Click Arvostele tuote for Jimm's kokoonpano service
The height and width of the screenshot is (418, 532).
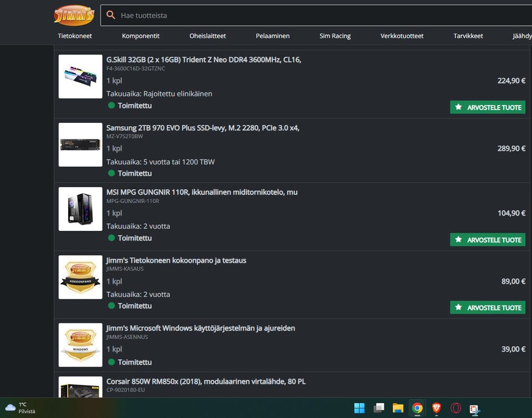[x=488, y=307]
